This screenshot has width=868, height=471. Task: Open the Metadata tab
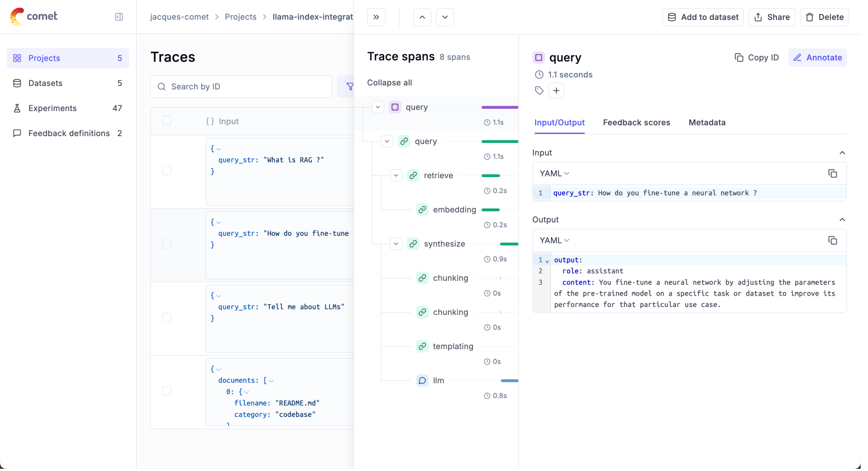point(707,122)
